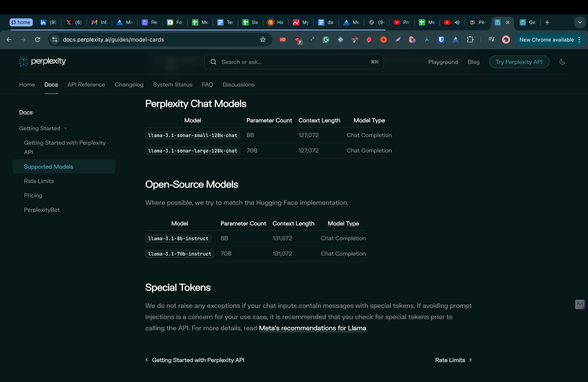Switch to the LinkedIn tab
The width and height of the screenshot is (588, 382).
click(x=48, y=22)
